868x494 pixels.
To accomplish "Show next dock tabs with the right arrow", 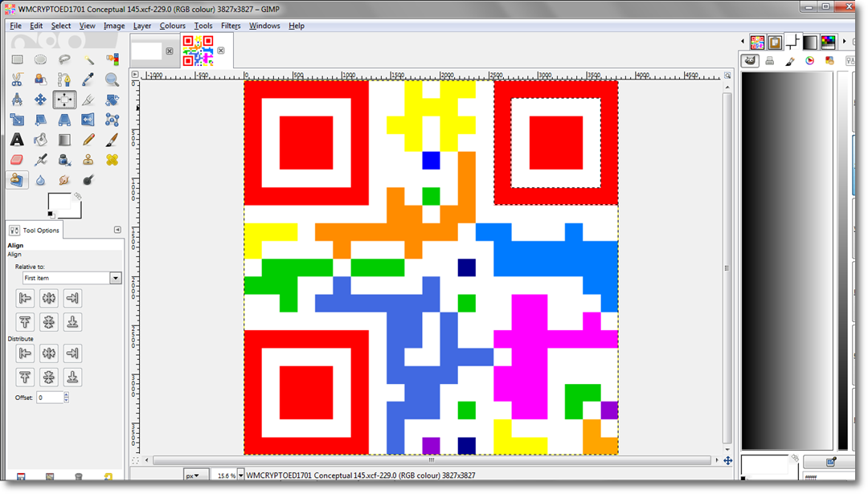I will [x=844, y=42].
